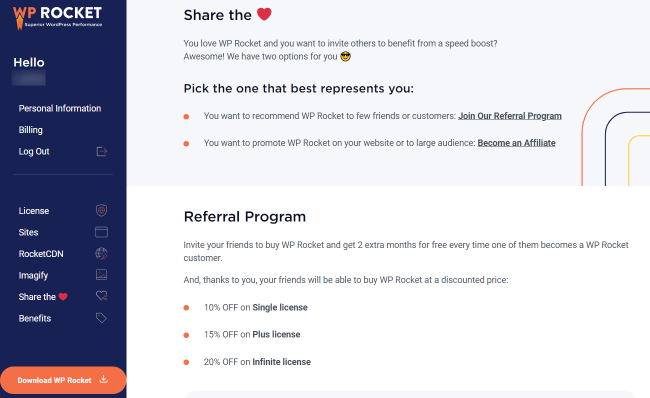Click the Benefits tag icon
This screenshot has width=650, height=398.
click(x=102, y=318)
